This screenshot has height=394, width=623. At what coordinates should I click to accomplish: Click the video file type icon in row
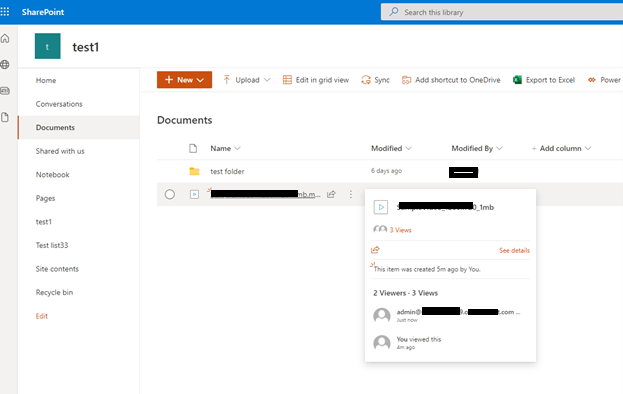coord(194,194)
